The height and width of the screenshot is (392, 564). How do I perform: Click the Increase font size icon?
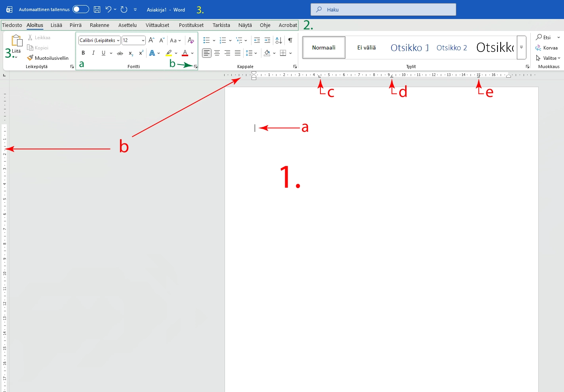click(151, 40)
